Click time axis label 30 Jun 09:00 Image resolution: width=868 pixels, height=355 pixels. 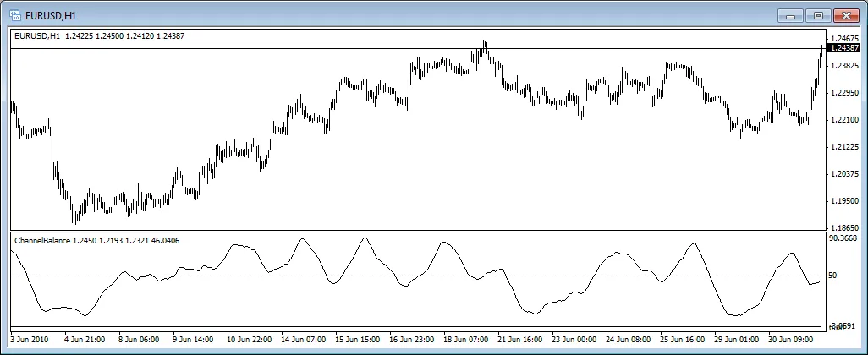tap(791, 339)
